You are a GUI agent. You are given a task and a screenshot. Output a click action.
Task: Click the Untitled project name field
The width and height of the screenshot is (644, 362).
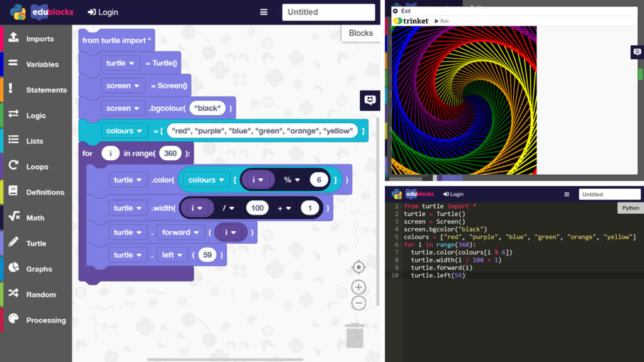[328, 12]
